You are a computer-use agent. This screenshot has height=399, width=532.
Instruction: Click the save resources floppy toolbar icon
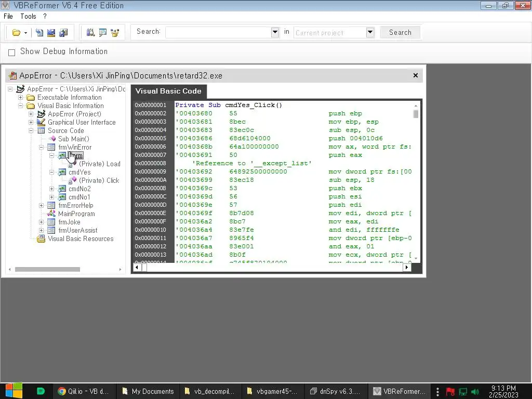click(63, 33)
